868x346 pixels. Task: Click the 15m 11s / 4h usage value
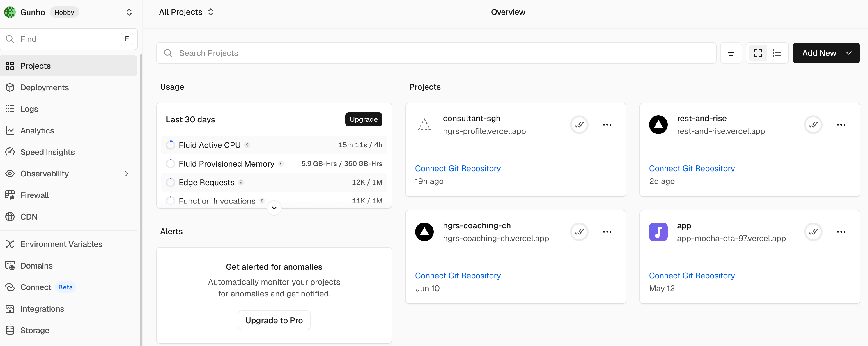click(x=360, y=145)
